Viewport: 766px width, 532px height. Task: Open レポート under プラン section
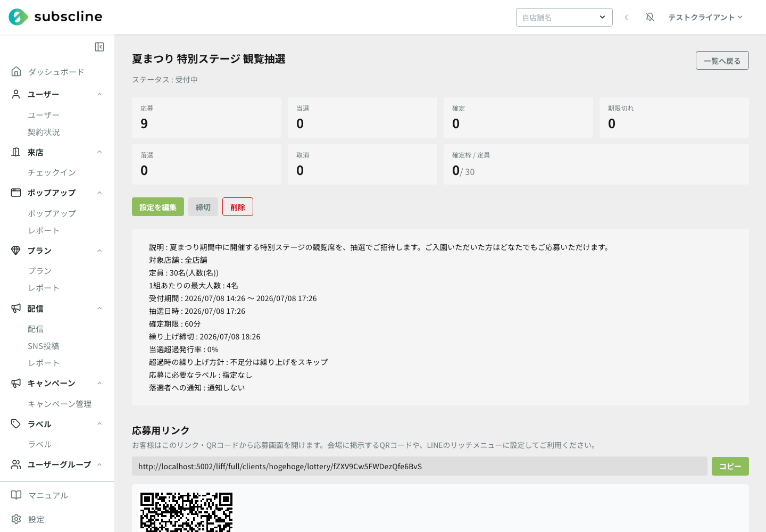coord(44,288)
